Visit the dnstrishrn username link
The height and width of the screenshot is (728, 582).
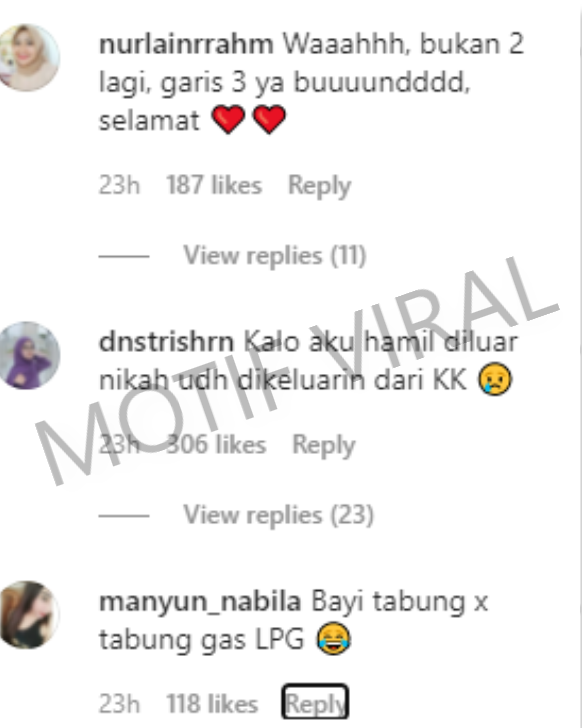pos(166,342)
